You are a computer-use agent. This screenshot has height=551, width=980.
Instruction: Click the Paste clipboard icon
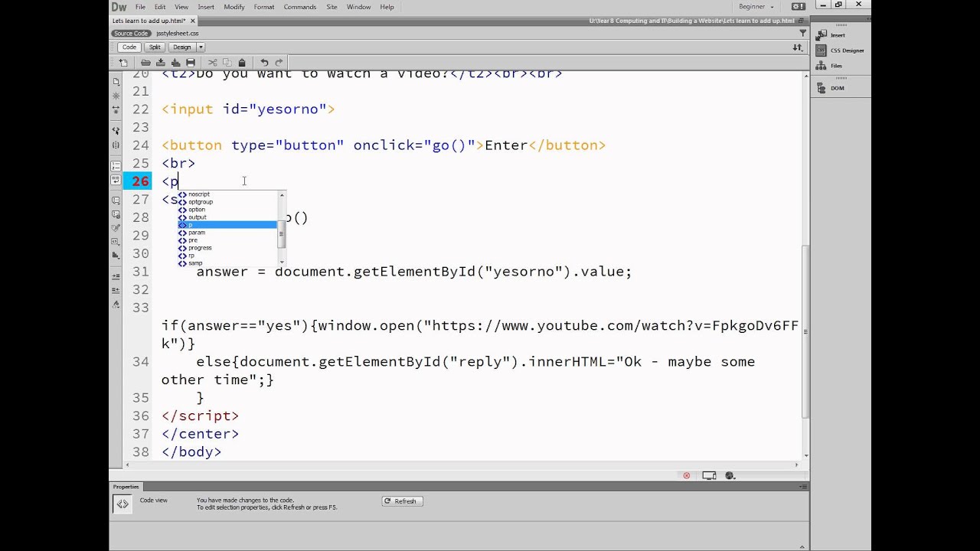pyautogui.click(x=242, y=63)
